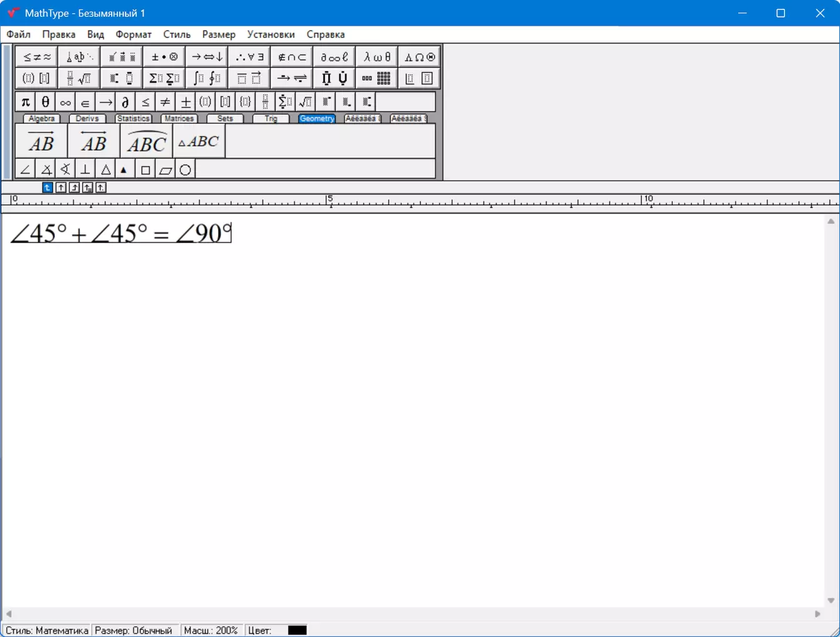This screenshot has height=637, width=840.
Task: Open the matrix templates palette
Action: pos(377,78)
